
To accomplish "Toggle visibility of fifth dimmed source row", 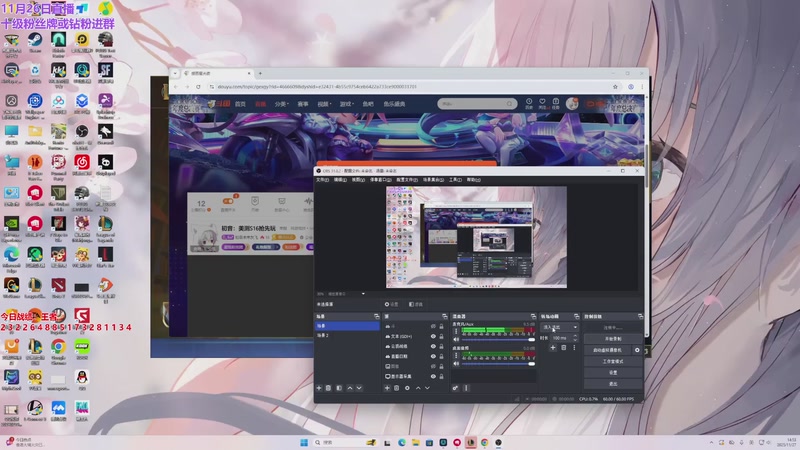I will coord(433,366).
